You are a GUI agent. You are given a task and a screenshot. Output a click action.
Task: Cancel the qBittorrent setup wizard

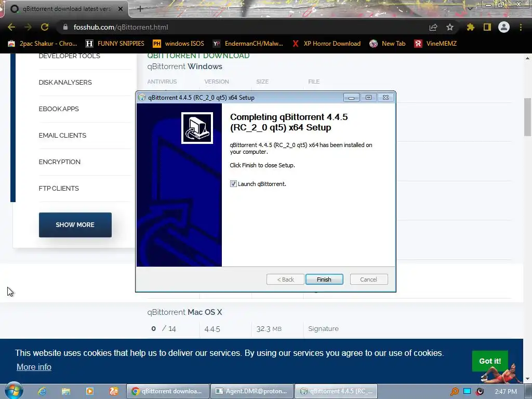click(x=368, y=279)
